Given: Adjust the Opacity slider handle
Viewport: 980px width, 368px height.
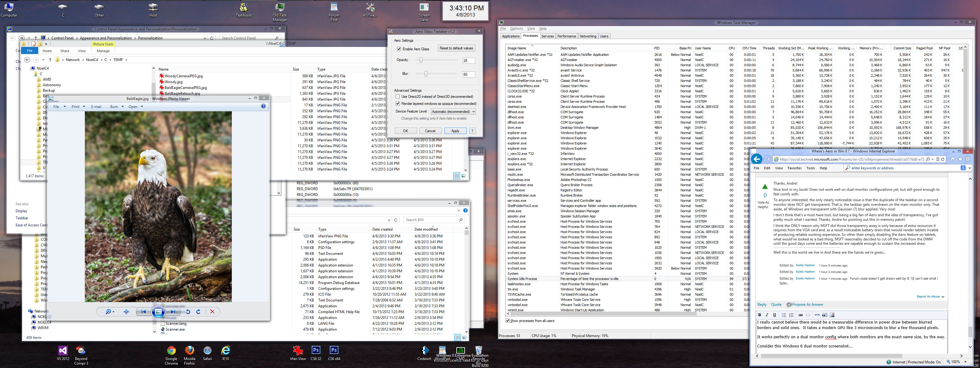Looking at the screenshot, I should 421,60.
